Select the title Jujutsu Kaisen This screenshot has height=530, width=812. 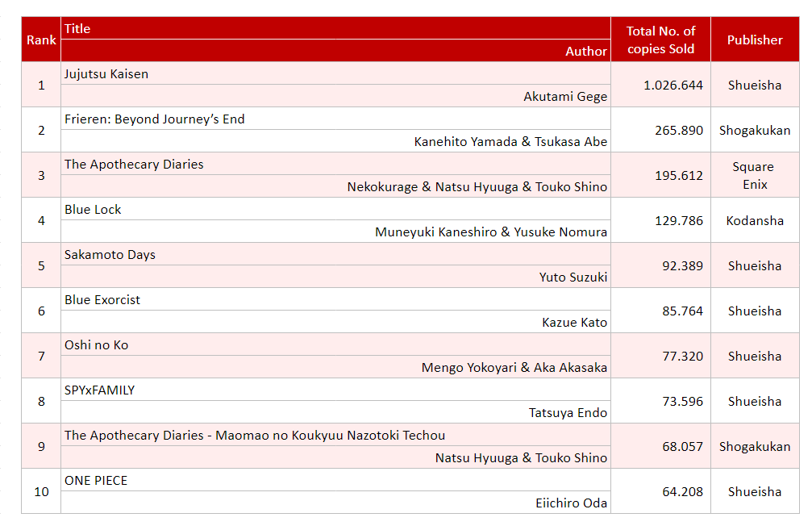click(x=106, y=74)
